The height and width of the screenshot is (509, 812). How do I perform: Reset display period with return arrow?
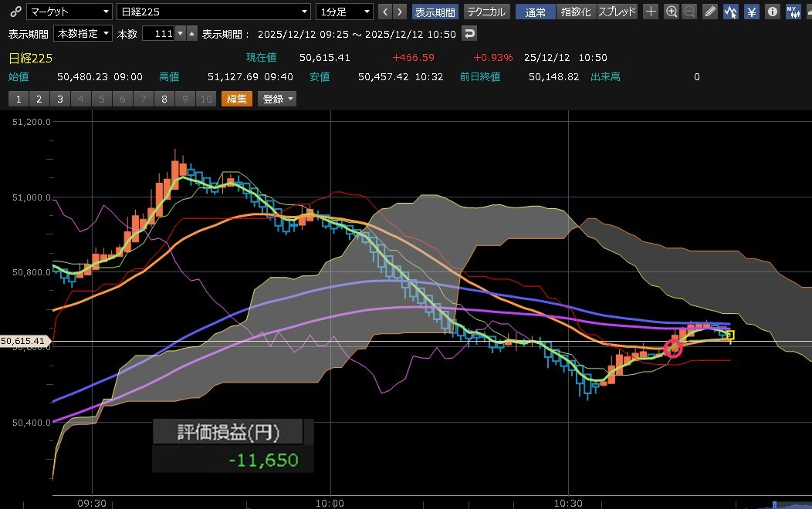tap(469, 33)
